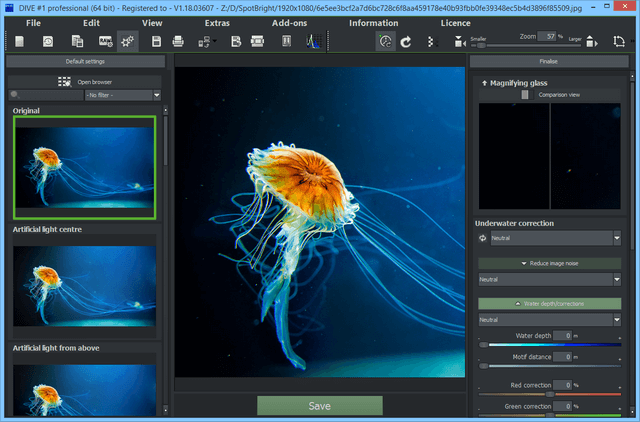Click the save disk icon in toolbar
This screenshot has width=640, height=422.
coord(156,41)
